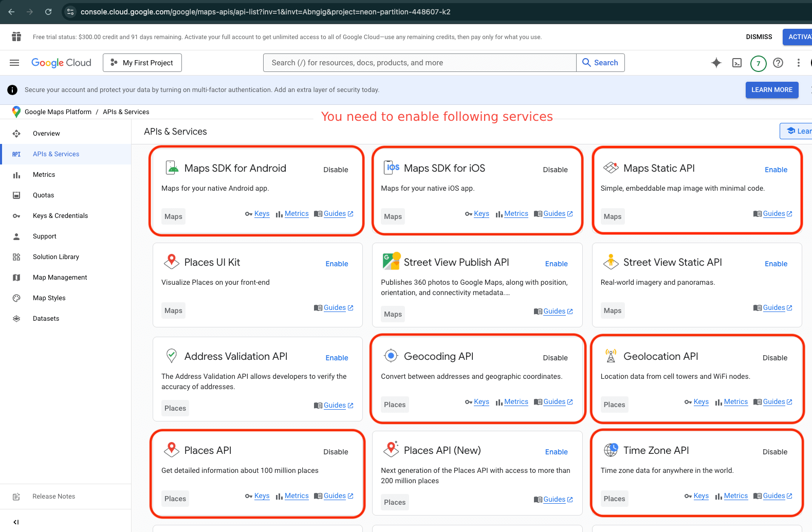812x532 pixels.
Task: Open Keys & Credentials in sidebar
Action: (x=65, y=216)
